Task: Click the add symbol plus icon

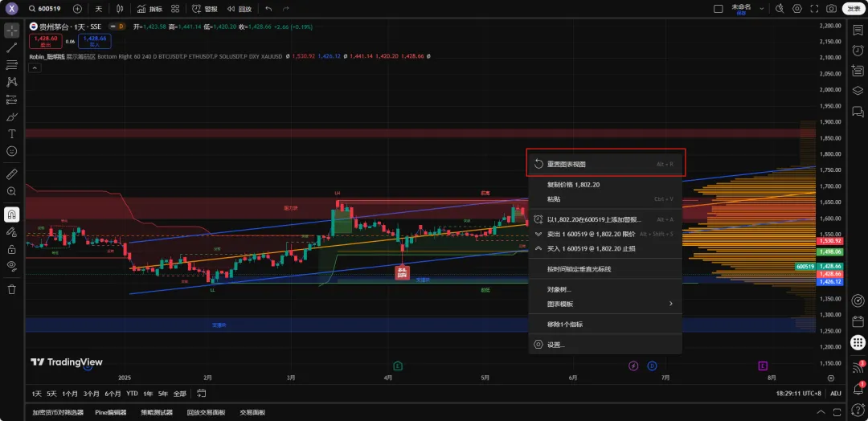Action: [77, 9]
